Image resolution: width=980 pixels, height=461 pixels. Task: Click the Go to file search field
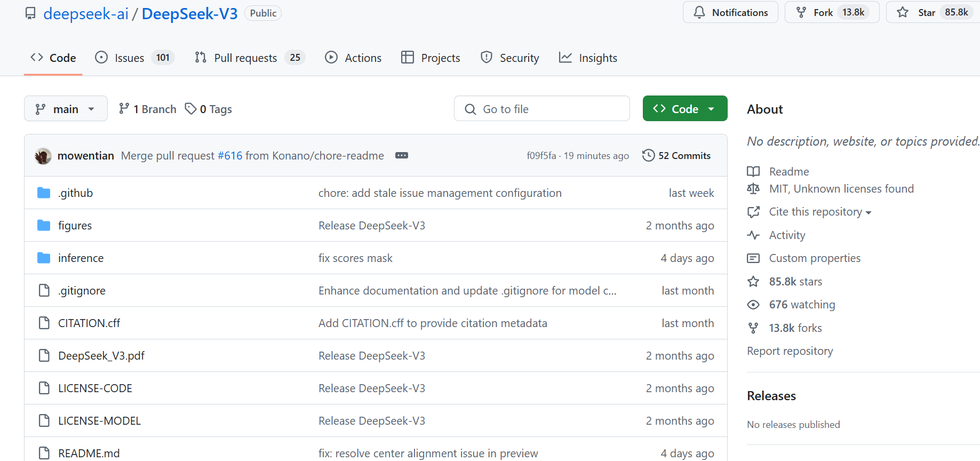(542, 108)
